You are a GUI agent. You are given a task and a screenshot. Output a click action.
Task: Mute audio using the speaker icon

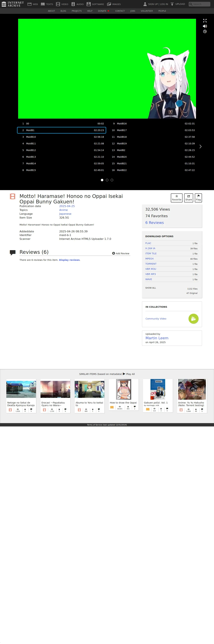pos(205,26)
